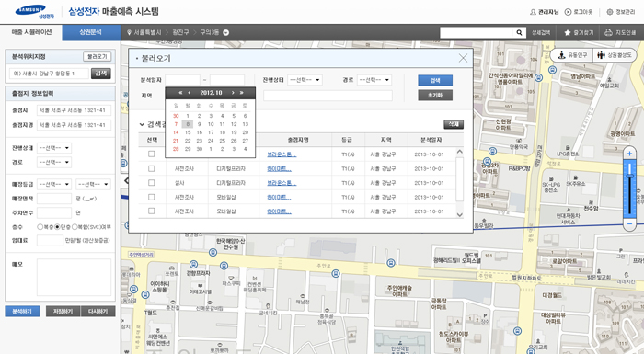Image resolution: width=644 pixels, height=354 pixels.
Task: Click the 출점지명 input field
Action: point(74,125)
